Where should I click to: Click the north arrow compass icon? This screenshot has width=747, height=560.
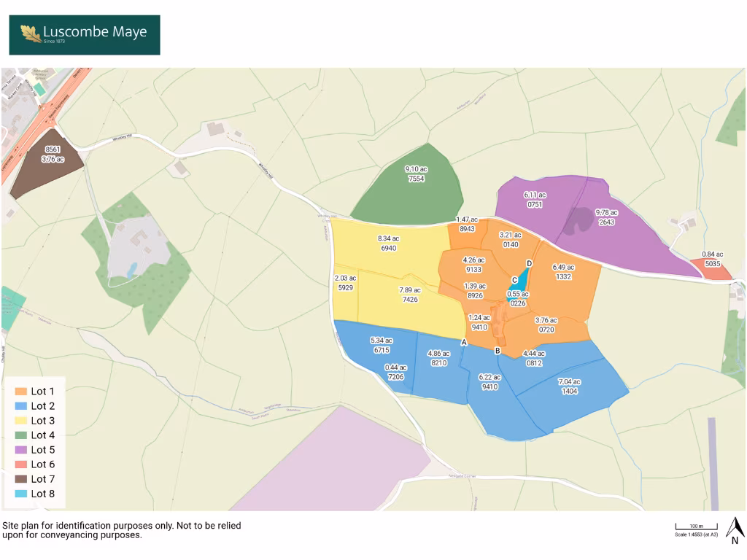pos(735,529)
